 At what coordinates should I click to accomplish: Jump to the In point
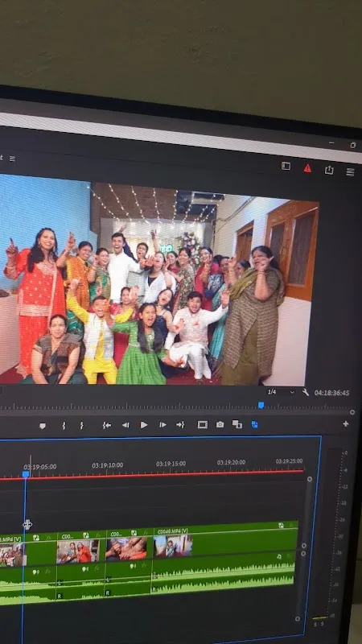tap(107, 425)
